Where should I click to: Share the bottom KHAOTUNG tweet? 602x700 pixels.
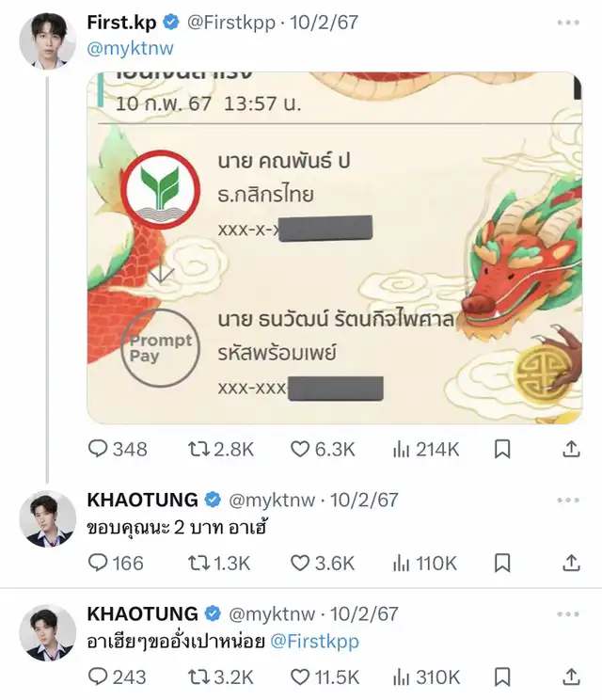pos(571,676)
